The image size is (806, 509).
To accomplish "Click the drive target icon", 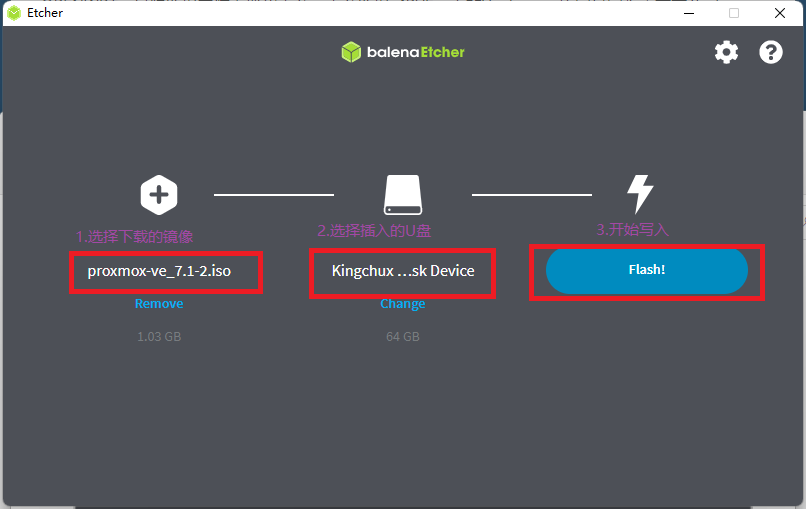I will coord(403,195).
